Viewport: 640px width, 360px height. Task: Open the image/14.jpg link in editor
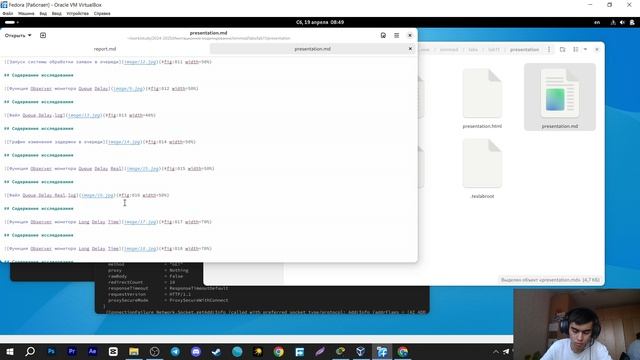(124, 142)
